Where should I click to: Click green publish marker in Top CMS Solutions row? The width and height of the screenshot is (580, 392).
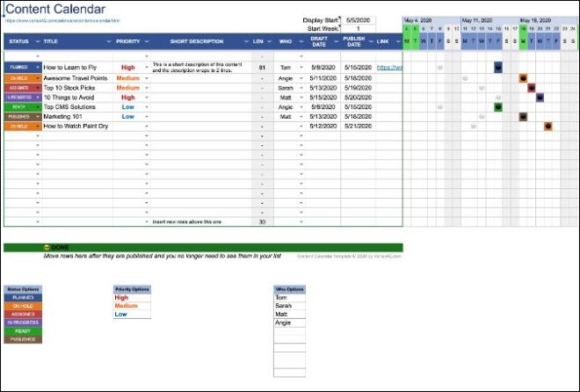tap(498, 107)
